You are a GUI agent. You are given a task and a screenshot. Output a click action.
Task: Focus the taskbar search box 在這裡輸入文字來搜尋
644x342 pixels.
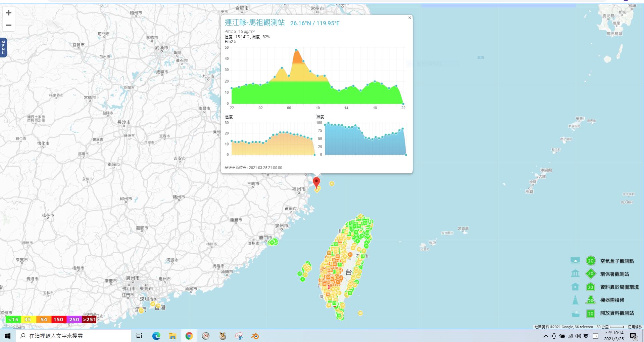[x=73, y=336]
